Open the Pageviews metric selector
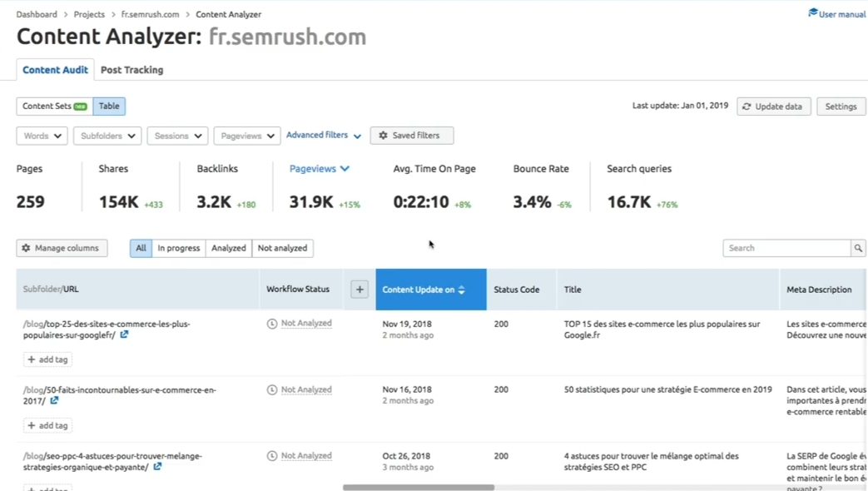 click(320, 169)
